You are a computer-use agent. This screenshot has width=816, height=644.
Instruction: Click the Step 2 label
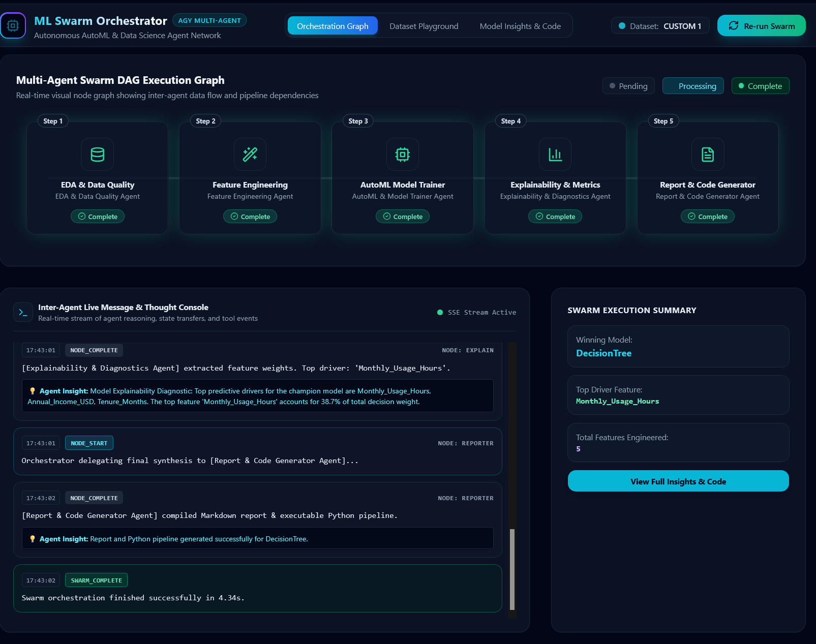tap(205, 121)
